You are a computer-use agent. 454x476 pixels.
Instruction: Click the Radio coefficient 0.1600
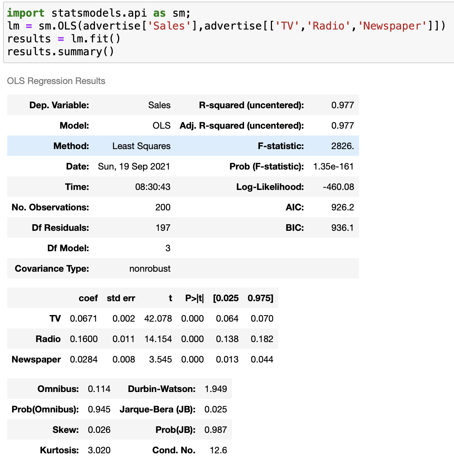tap(84, 339)
